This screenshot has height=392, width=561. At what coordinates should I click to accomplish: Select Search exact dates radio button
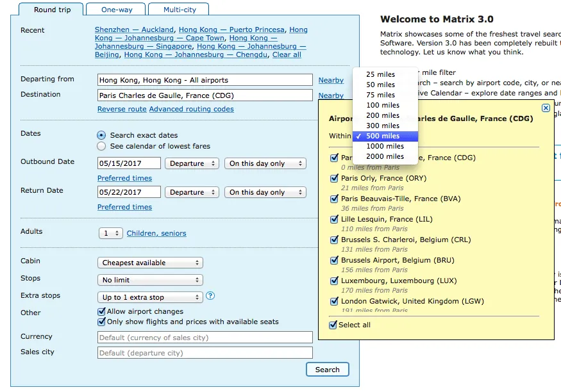101,135
